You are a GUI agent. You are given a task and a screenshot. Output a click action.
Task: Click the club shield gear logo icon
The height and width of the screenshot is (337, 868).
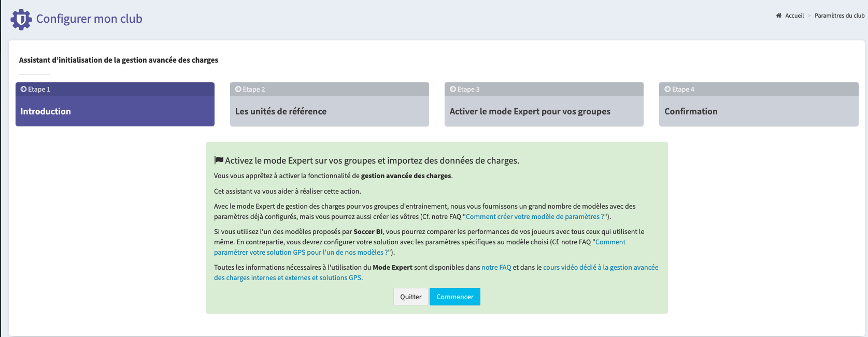(21, 19)
